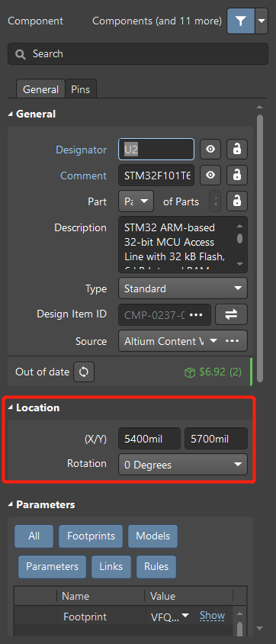Click the Links filter button
Screen dimensions: 276x644
(111, 567)
